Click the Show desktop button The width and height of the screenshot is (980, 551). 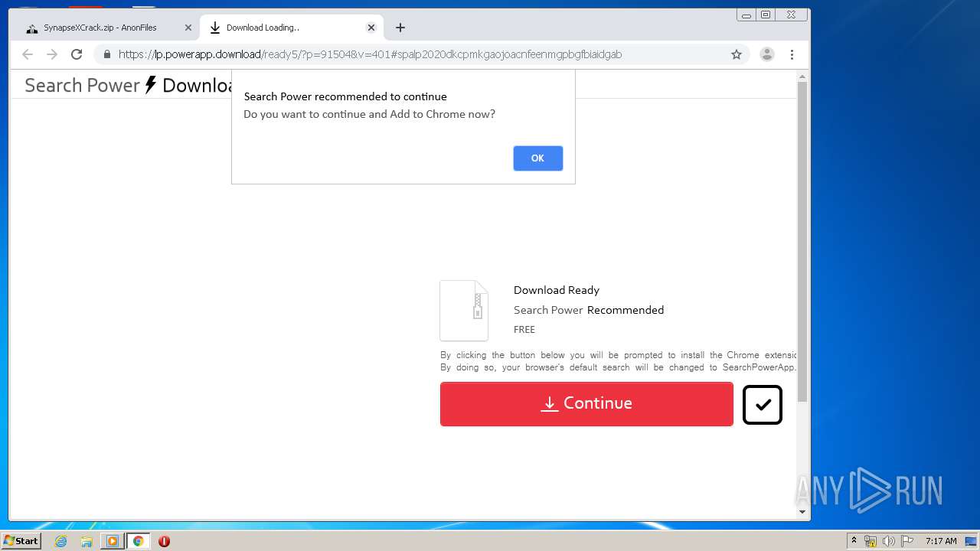pos(972,541)
